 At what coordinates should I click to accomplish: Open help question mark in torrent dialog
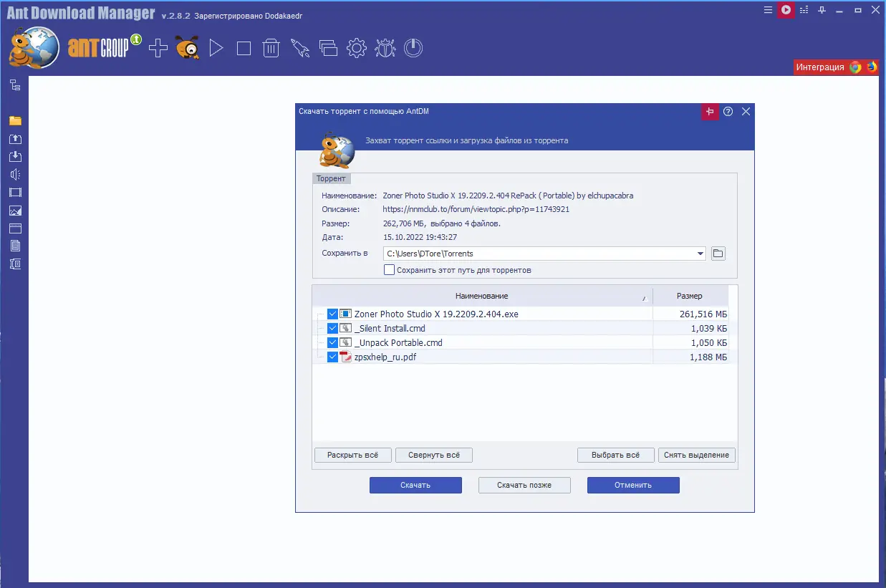tap(728, 112)
